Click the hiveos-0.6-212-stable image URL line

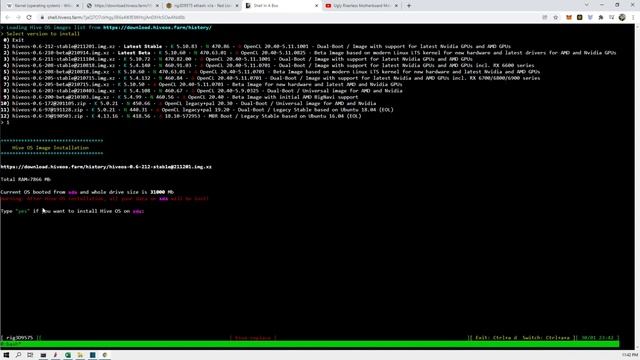[x=106, y=167]
